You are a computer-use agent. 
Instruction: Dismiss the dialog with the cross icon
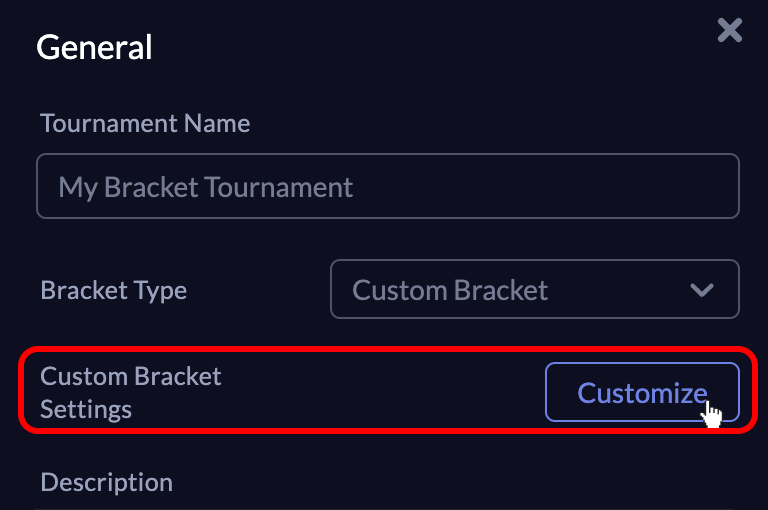pos(730,30)
